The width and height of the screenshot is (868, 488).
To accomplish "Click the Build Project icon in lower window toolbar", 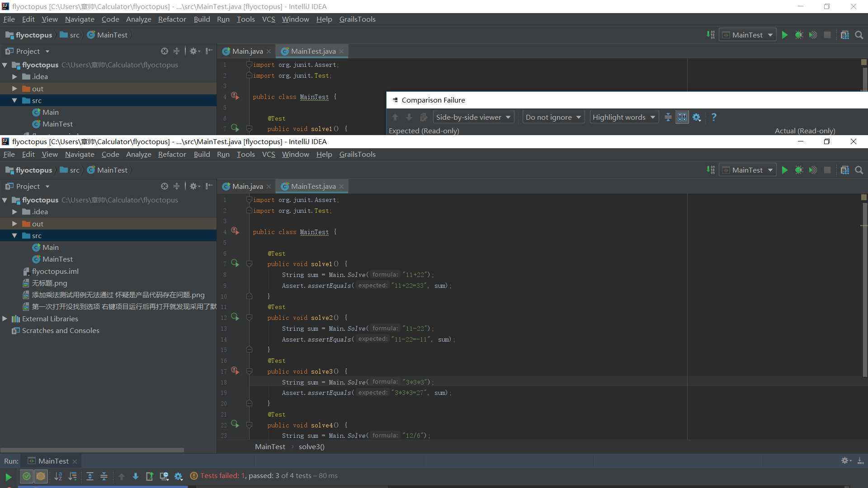I will coord(710,170).
